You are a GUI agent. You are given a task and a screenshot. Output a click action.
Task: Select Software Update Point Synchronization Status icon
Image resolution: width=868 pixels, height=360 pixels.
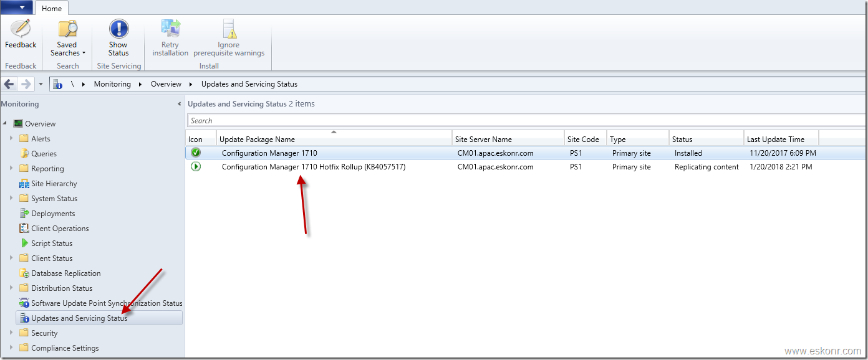tap(24, 303)
